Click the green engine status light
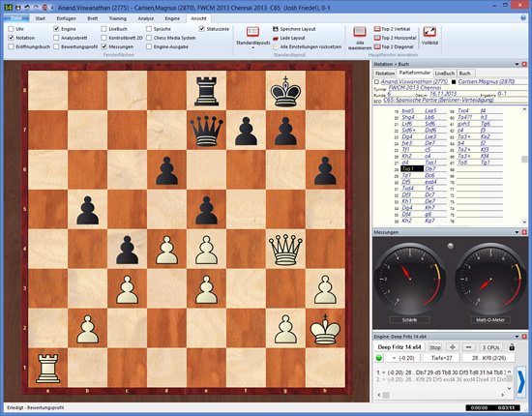The height and width of the screenshot is (416, 532). tap(379, 358)
